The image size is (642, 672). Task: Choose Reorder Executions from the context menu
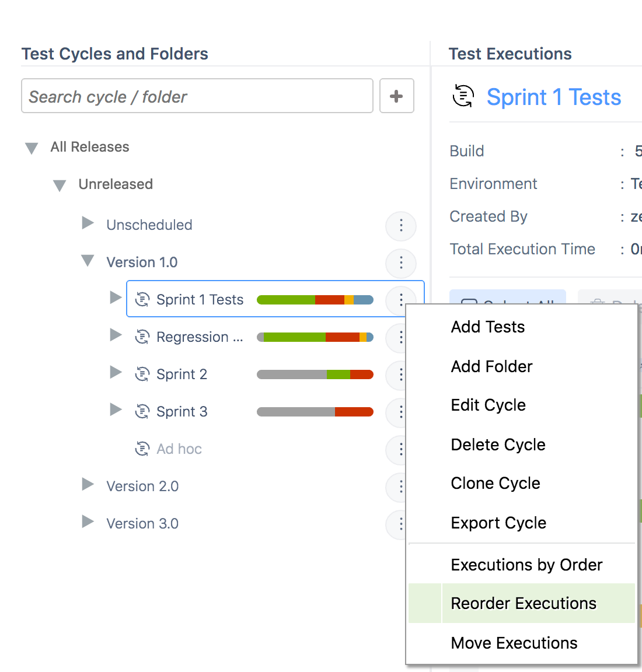coord(524,603)
